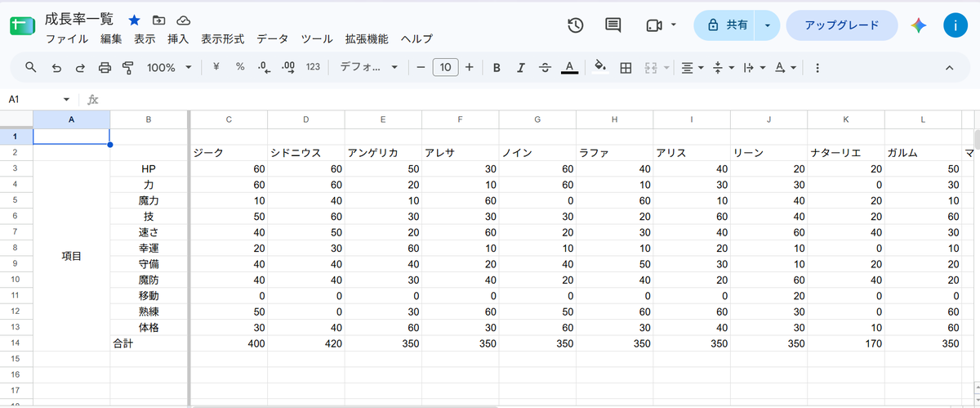The image size is (980, 408).
Task: Toggle italic formatting
Action: 520,67
